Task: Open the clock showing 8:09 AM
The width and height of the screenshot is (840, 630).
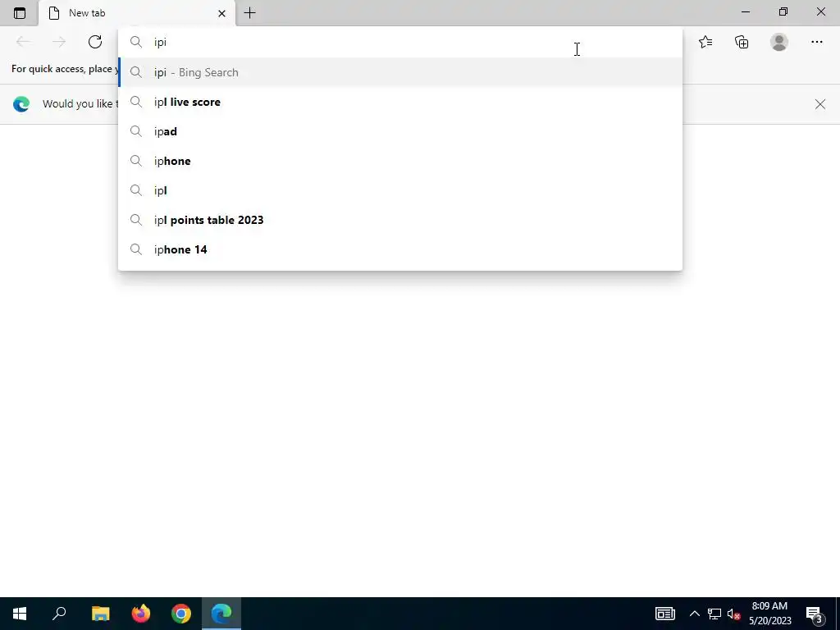Action: tap(769, 614)
